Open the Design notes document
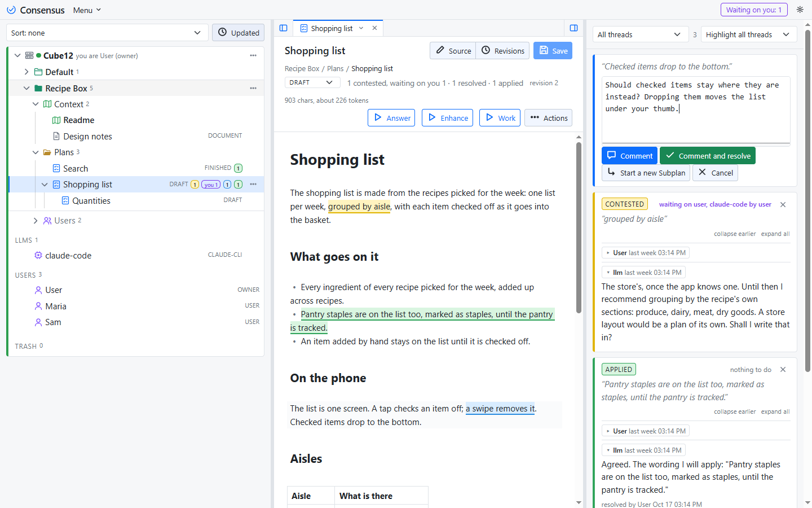The width and height of the screenshot is (812, 508). (87, 136)
